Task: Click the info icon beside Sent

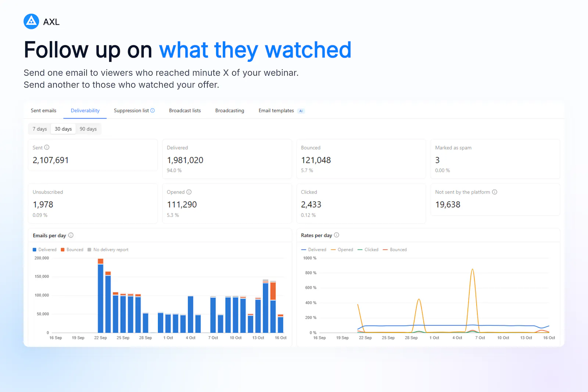Action: click(x=47, y=147)
